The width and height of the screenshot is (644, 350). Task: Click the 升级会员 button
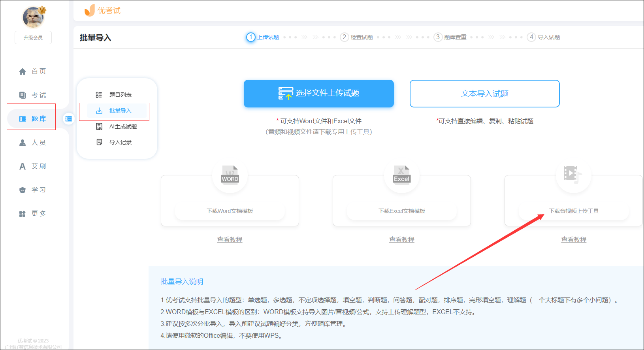click(33, 38)
